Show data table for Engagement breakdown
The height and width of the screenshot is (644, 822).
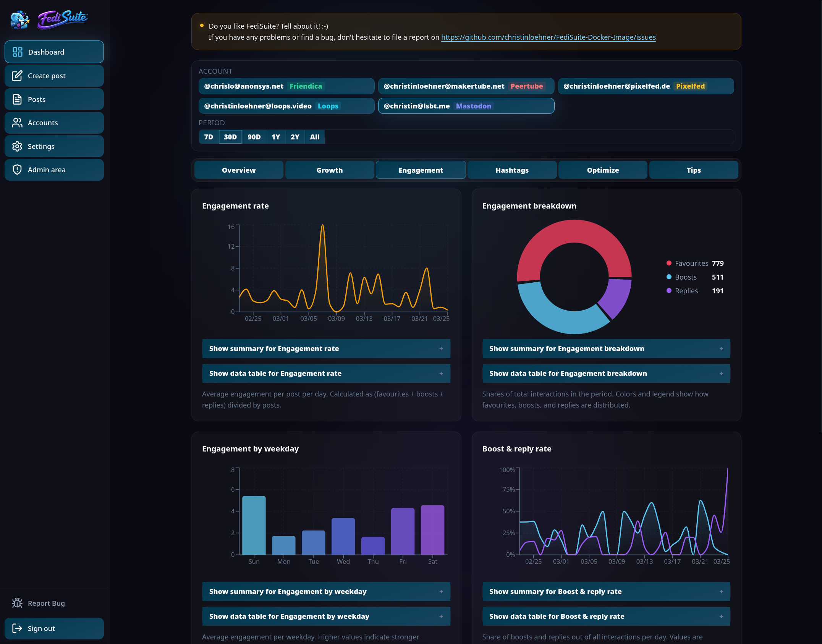click(x=606, y=373)
